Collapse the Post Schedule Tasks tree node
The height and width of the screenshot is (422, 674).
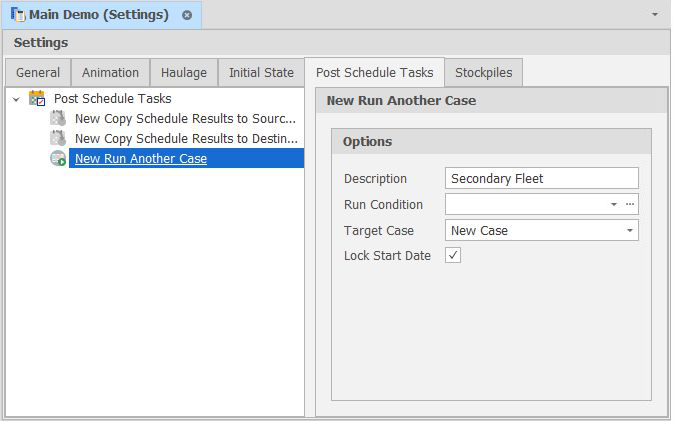click(16, 98)
